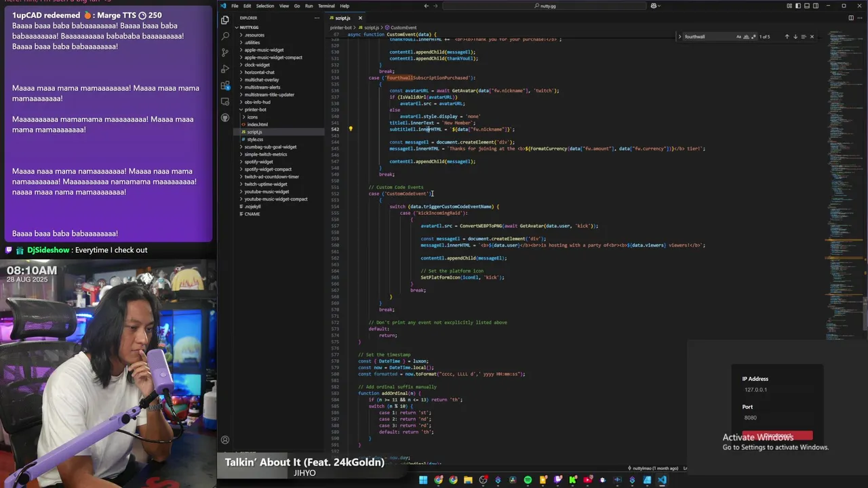Toggle Match Whole Word in find widget
This screenshot has height=488, width=868.
pyautogui.click(x=747, y=37)
